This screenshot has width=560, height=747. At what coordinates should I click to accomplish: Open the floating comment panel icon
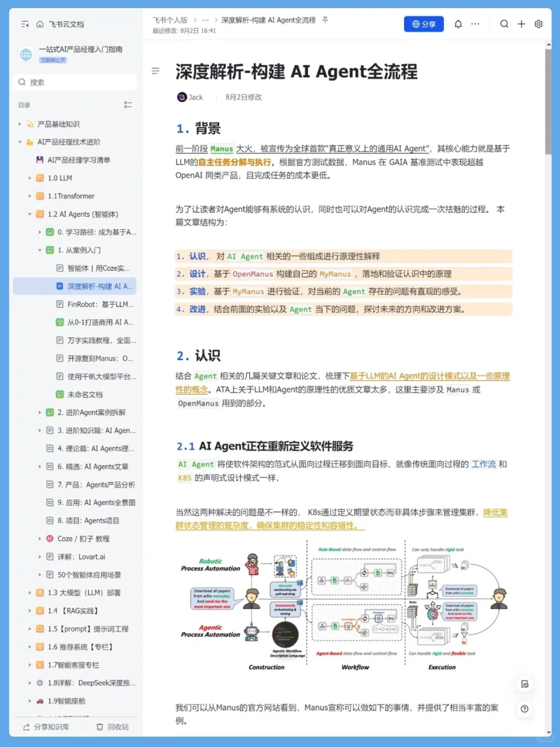point(525,684)
